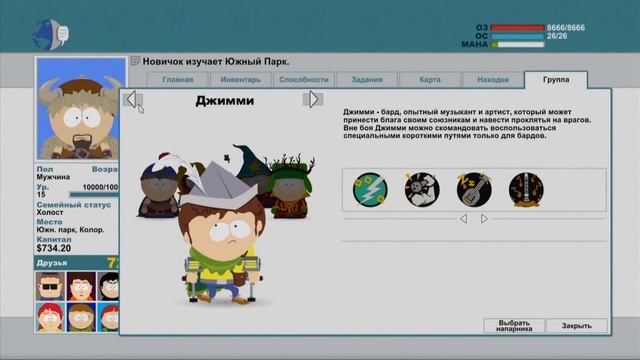Open the Инвентарь tab
This screenshot has width=640, height=360.
coord(241,80)
